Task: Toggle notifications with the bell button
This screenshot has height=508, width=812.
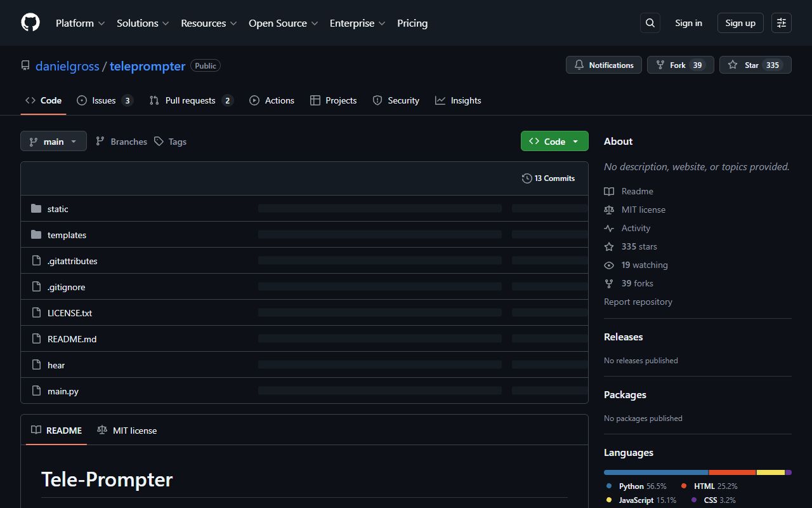Action: [604, 65]
